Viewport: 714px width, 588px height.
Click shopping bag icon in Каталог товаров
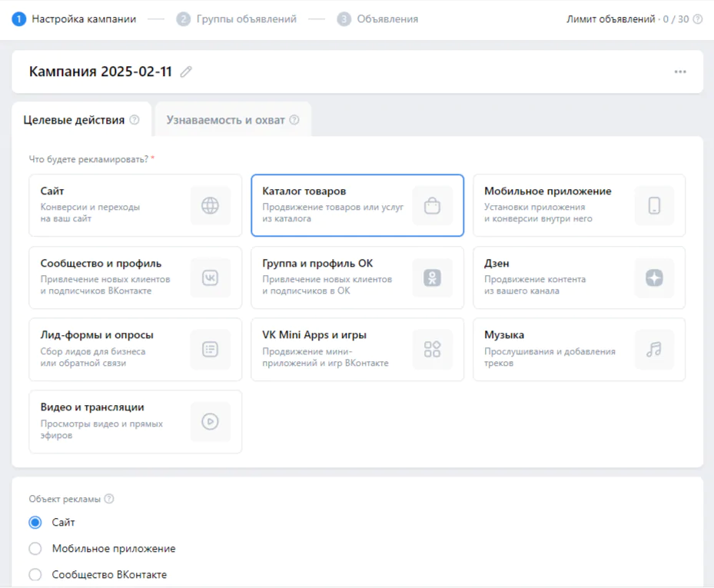pos(432,205)
